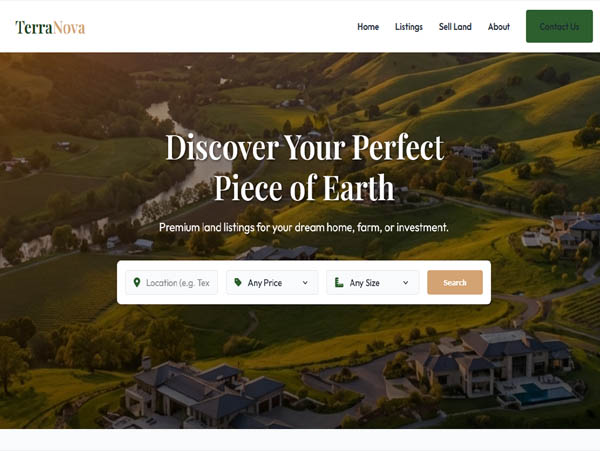Navigate to Sell Land
The width and height of the screenshot is (600, 451).
455,27
